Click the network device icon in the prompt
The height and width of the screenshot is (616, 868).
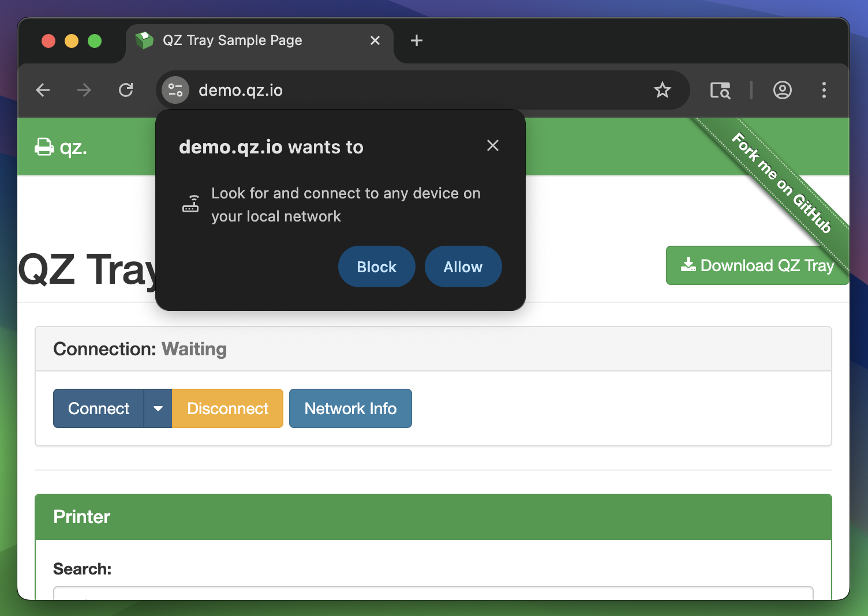[191, 204]
